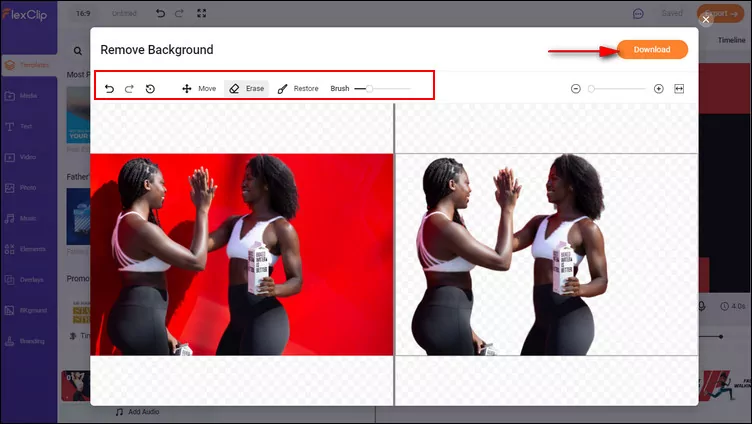
Task: Switch to the Timeline view
Action: [731, 40]
